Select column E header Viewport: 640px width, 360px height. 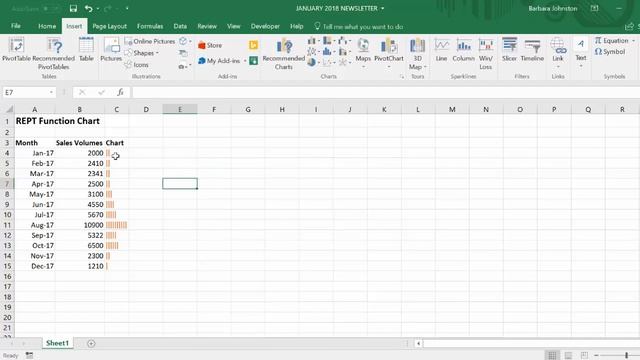point(180,109)
